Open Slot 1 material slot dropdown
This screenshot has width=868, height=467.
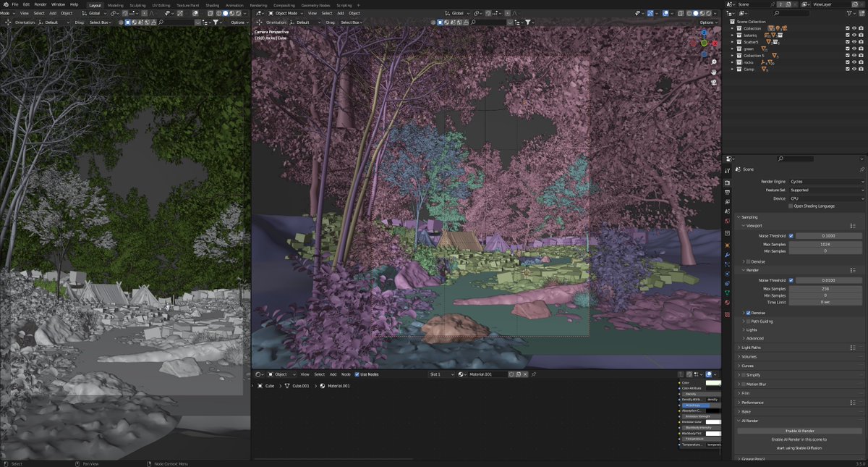(x=441, y=374)
